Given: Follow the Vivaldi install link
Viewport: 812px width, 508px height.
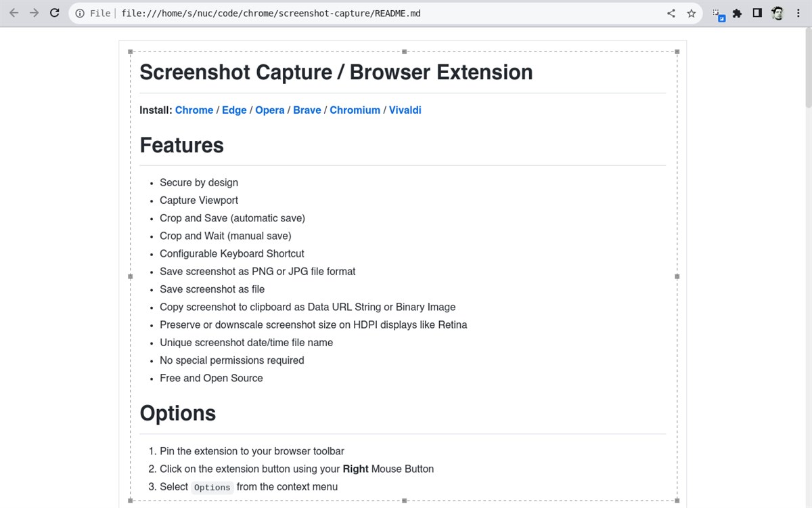Looking at the screenshot, I should [x=405, y=110].
